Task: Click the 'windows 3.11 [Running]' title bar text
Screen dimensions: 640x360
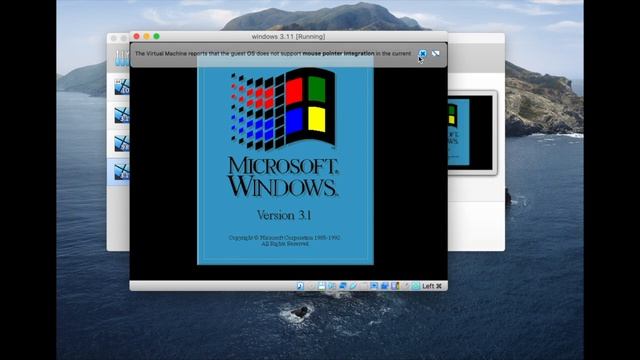Action: 288,36
